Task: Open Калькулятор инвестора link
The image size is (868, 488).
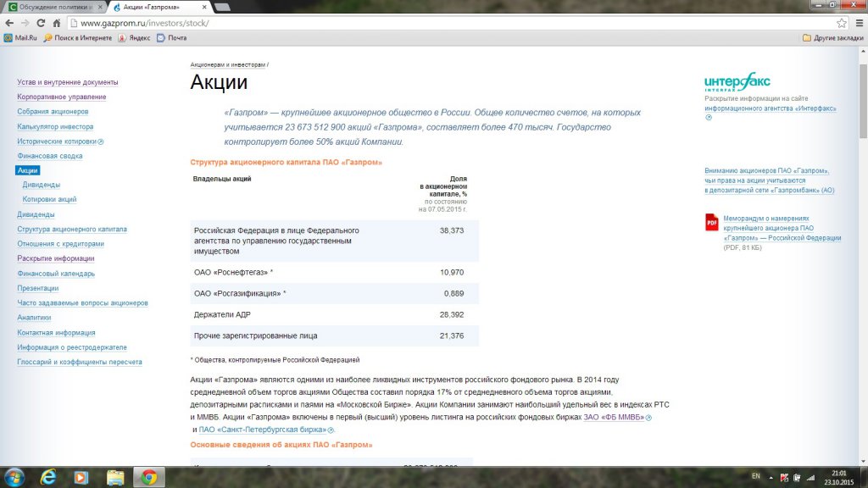Action: [x=55, y=127]
